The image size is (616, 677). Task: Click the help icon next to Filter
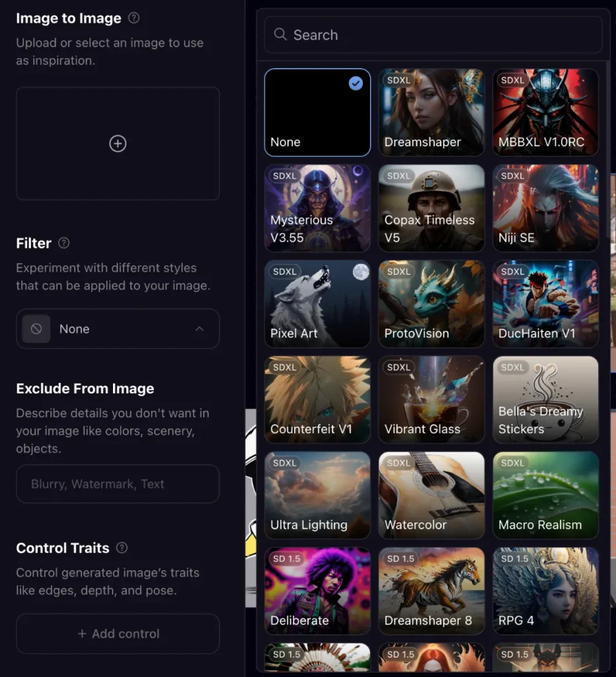coord(64,243)
